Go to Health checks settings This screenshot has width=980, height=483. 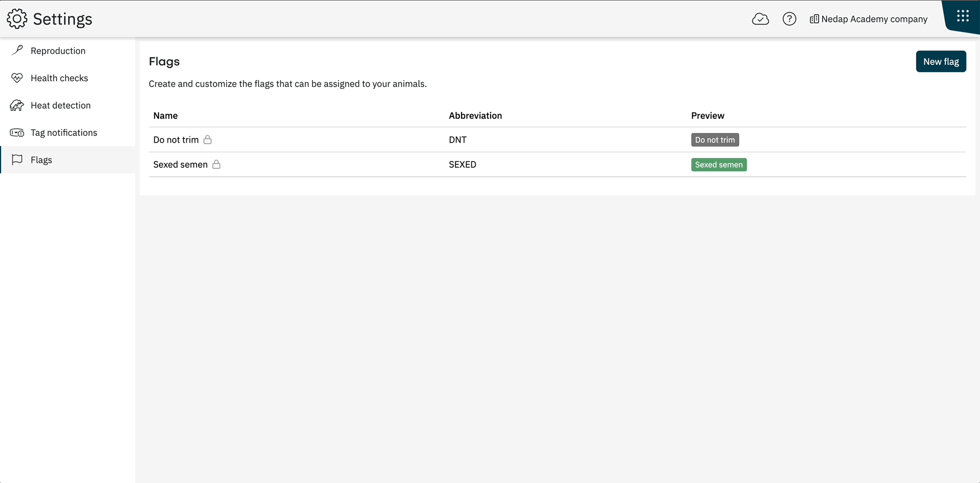pyautogui.click(x=68, y=78)
